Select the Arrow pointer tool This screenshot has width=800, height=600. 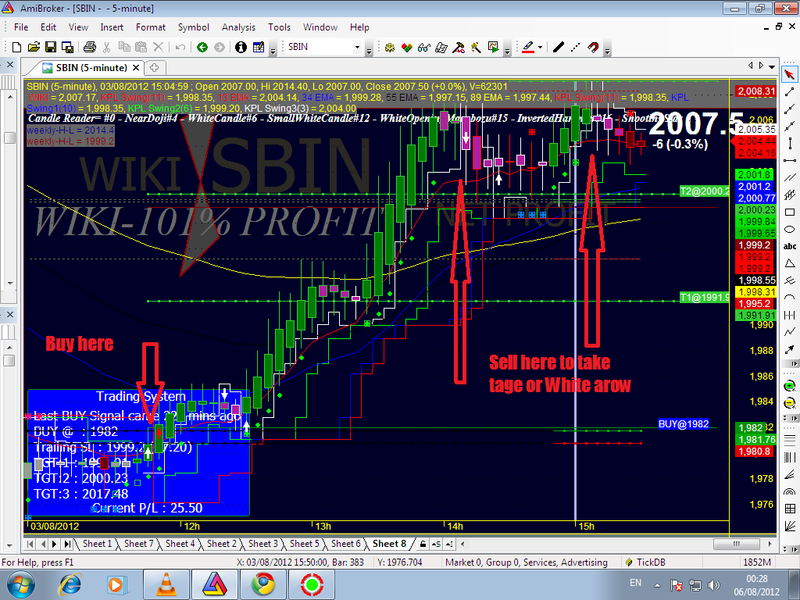coord(789,74)
